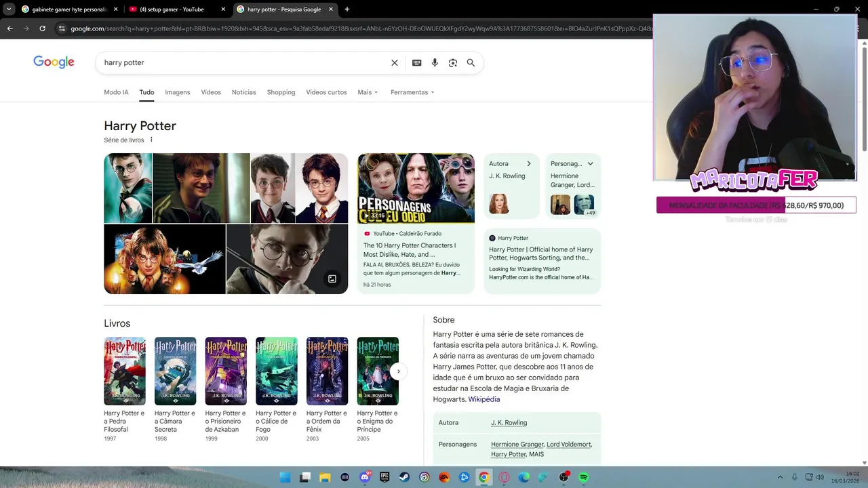Open a new Chrome tab
This screenshot has width=868, height=488.
point(347,9)
